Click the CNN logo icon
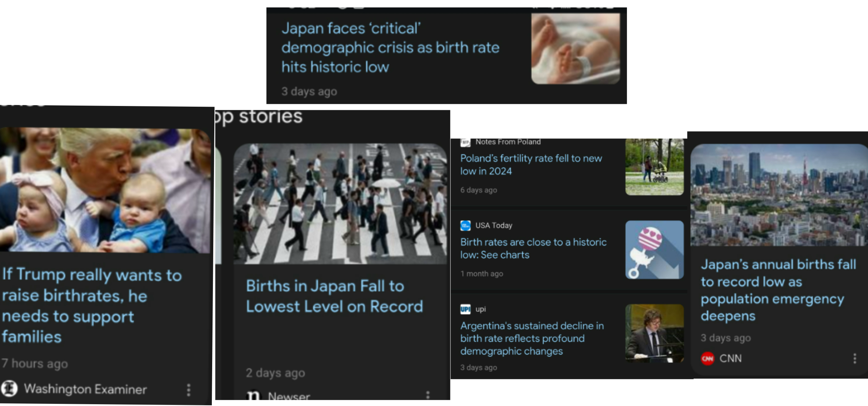 (708, 358)
